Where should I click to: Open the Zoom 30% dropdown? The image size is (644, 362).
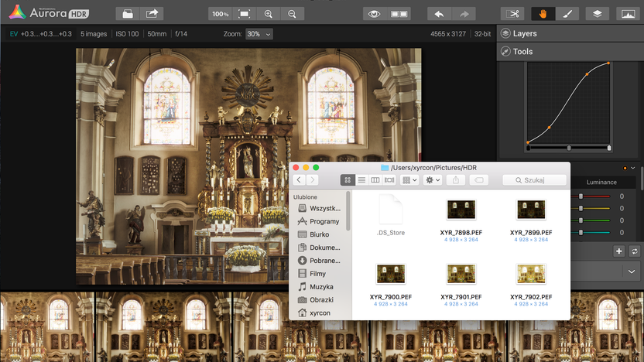click(259, 34)
